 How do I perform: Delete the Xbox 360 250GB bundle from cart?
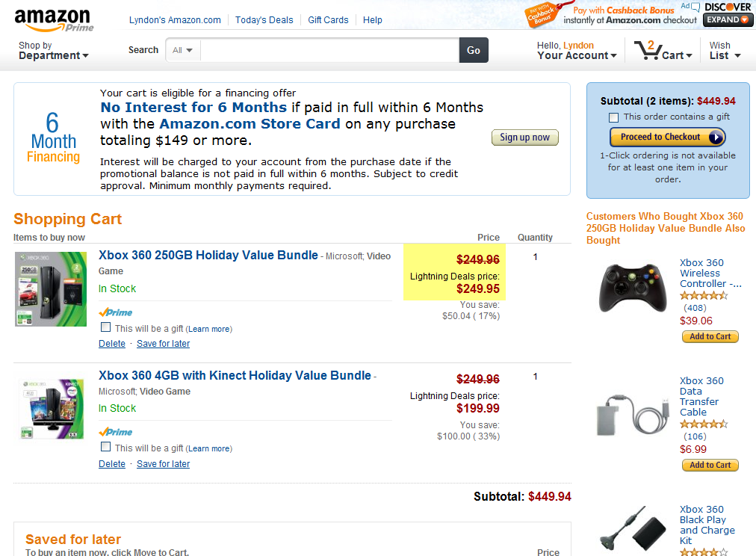click(x=112, y=344)
